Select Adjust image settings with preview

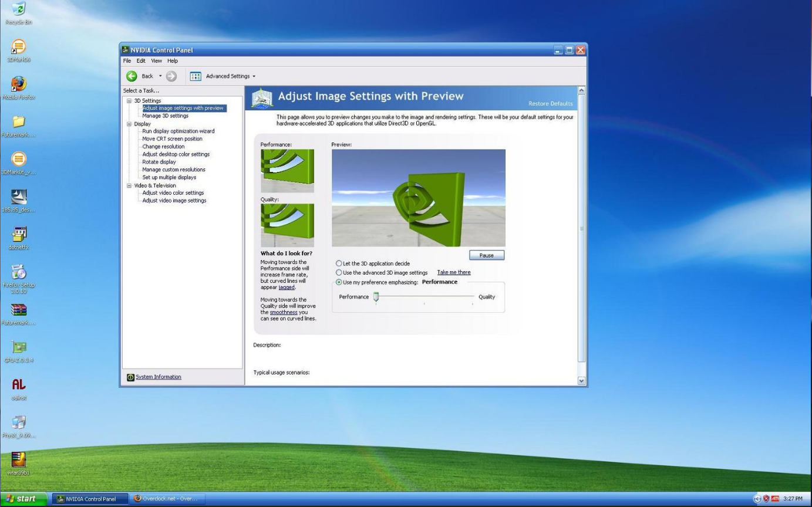183,108
